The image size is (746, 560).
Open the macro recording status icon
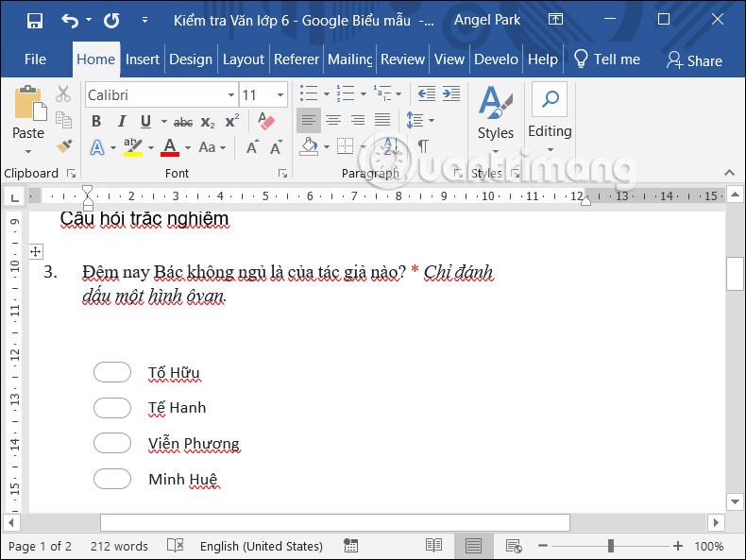350,546
